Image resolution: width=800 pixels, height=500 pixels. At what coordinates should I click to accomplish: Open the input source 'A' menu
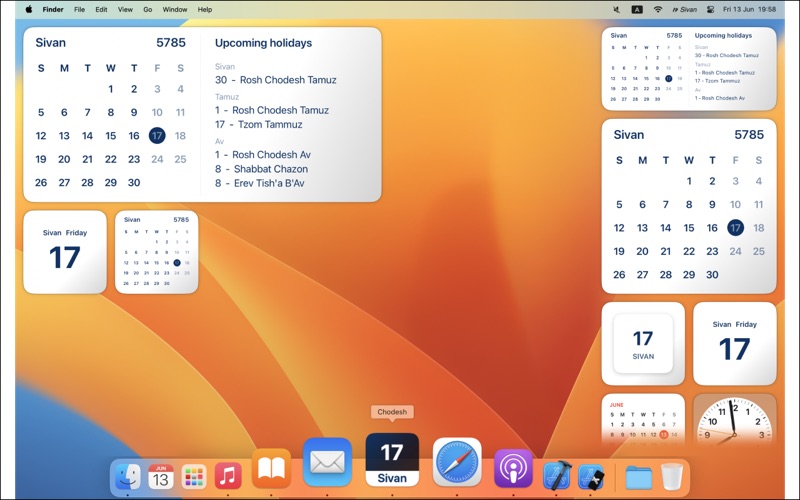[637, 9]
